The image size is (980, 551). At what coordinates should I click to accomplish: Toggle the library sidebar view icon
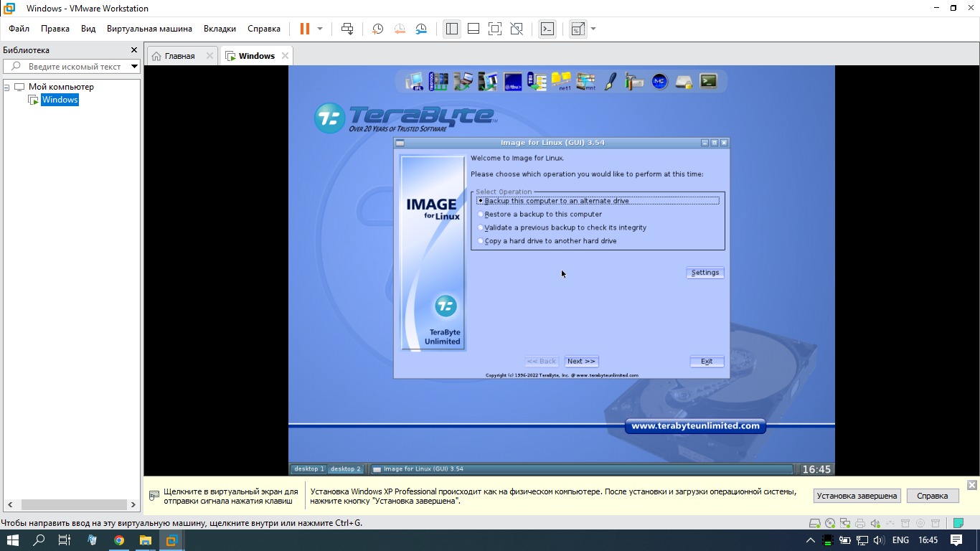click(x=451, y=29)
